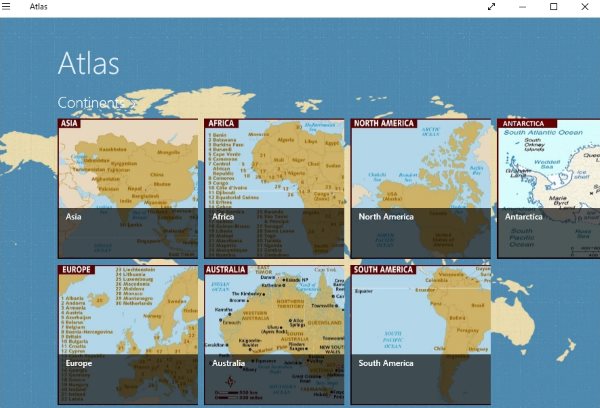The image size is (600, 408).
Task: Toggle full-screen view with the expand arrows icon
Action: coord(491,7)
